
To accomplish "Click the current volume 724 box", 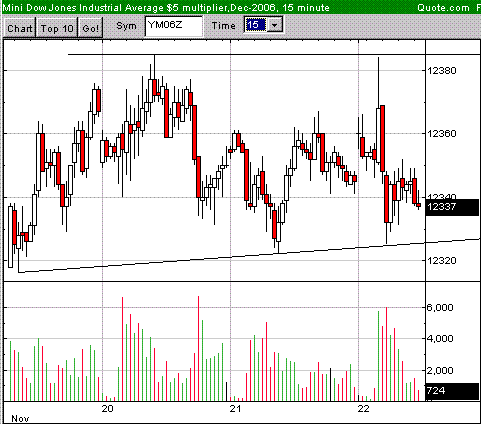I will pyautogui.click(x=452, y=391).
